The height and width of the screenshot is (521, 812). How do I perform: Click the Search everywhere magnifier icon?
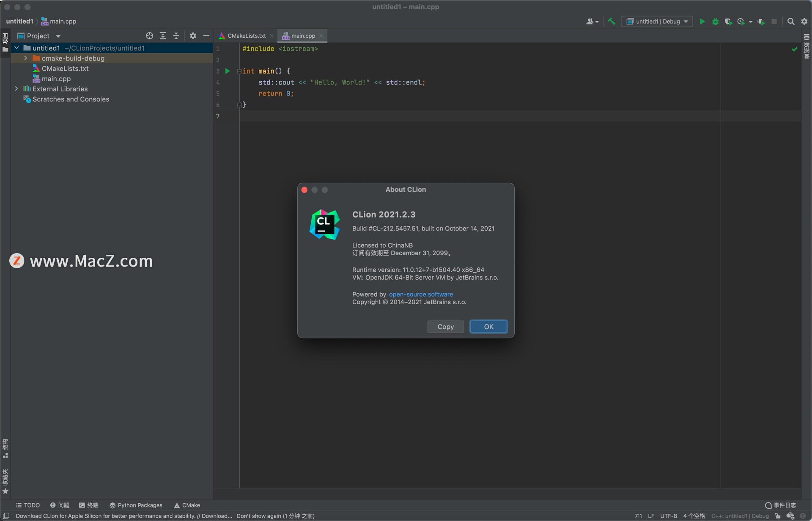tap(792, 21)
